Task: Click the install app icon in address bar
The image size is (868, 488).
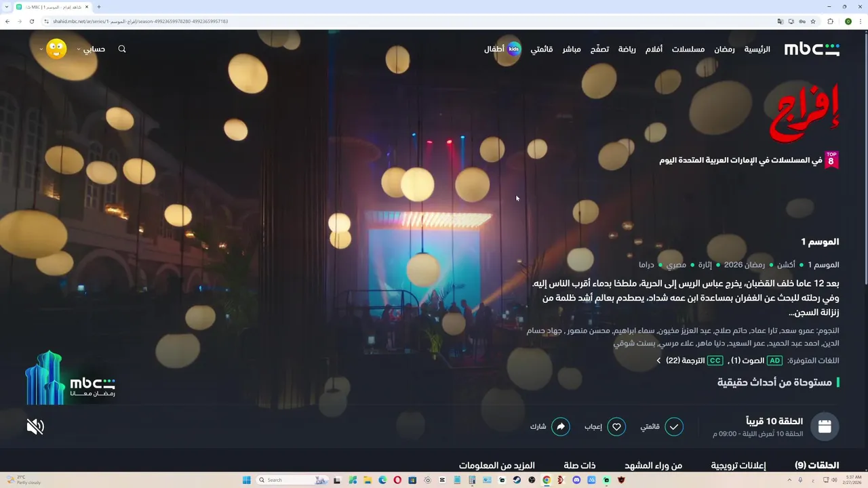Action: [791, 22]
